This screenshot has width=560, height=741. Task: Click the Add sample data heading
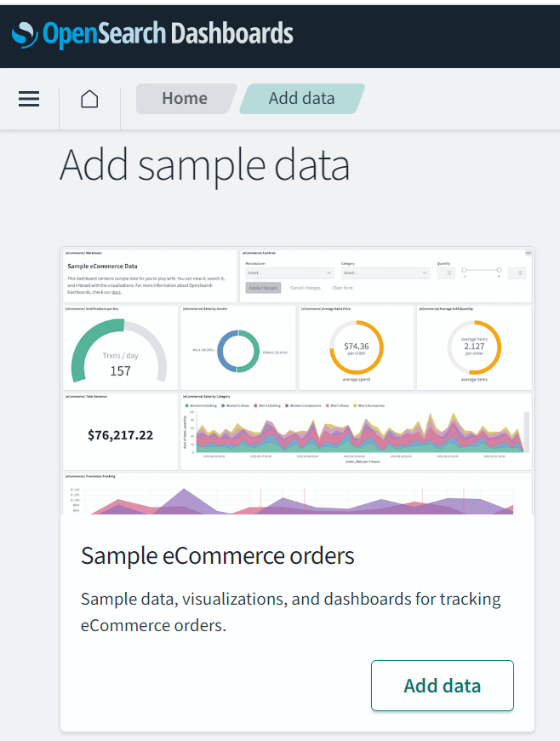[205, 165]
